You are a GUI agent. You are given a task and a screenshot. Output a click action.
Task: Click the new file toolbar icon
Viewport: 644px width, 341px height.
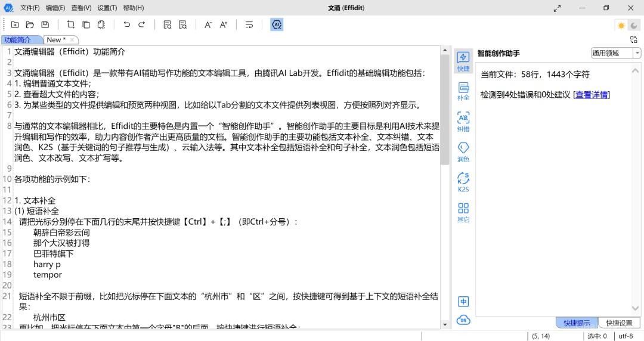tap(15, 24)
